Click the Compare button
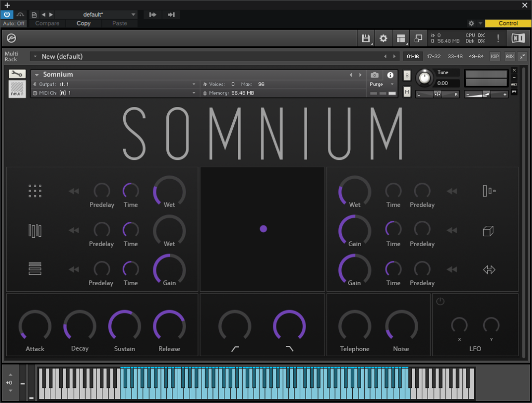 (x=47, y=23)
